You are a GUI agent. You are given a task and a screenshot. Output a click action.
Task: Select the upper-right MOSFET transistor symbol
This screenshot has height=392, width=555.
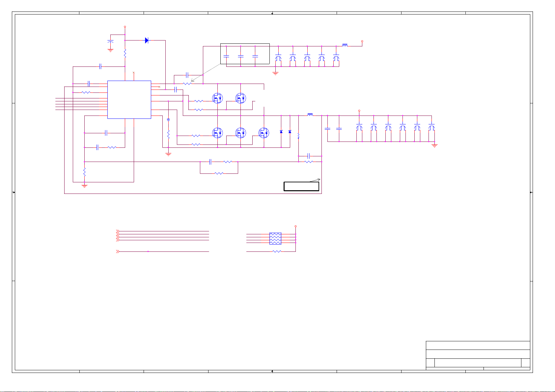tap(241, 98)
